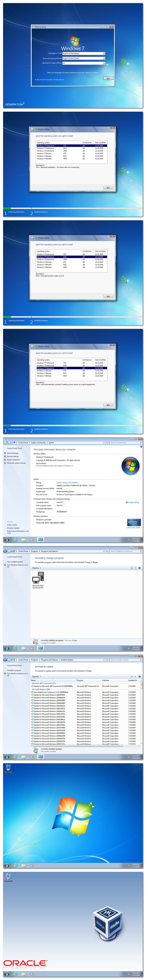Click 'System rating is not available' link
The width and height of the screenshot is (146, 980).
tap(67, 482)
